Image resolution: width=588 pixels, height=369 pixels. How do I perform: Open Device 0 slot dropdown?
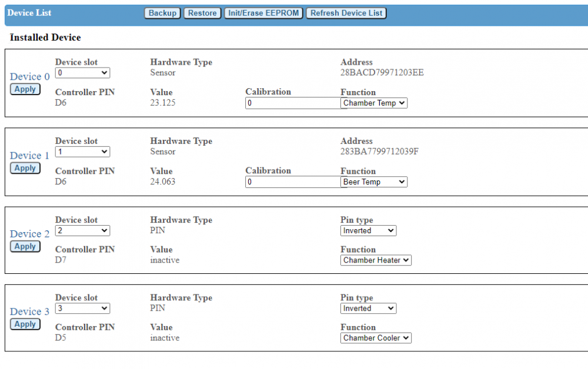[82, 73]
